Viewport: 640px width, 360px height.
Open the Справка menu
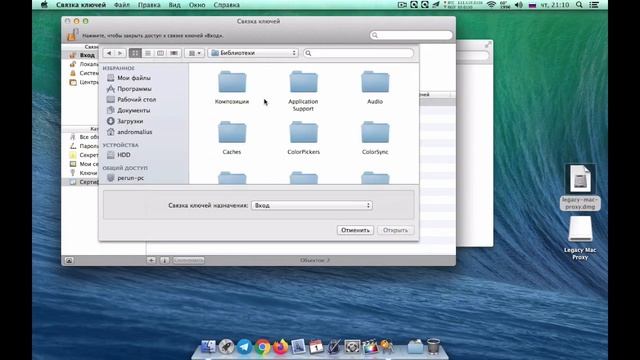[226, 5]
